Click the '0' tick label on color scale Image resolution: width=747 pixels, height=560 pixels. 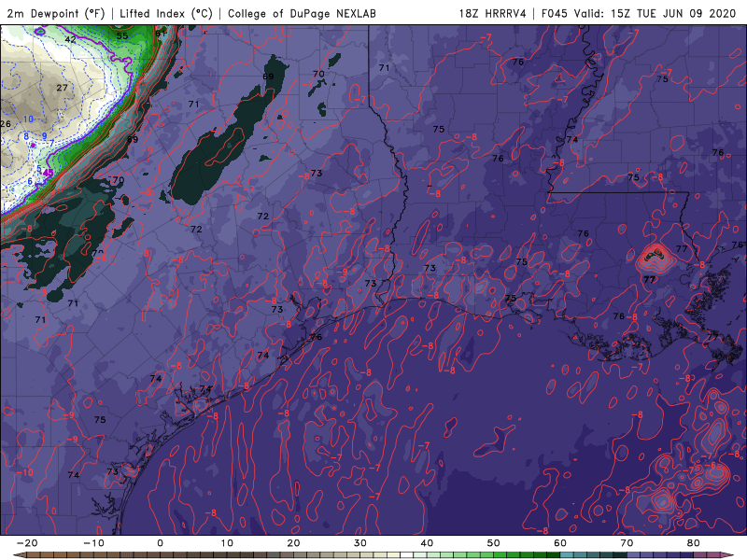tap(160, 543)
